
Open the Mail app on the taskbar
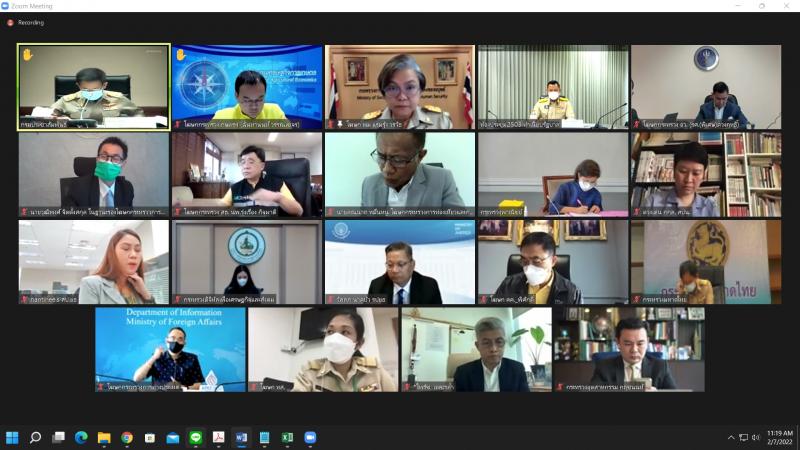pos(173,438)
